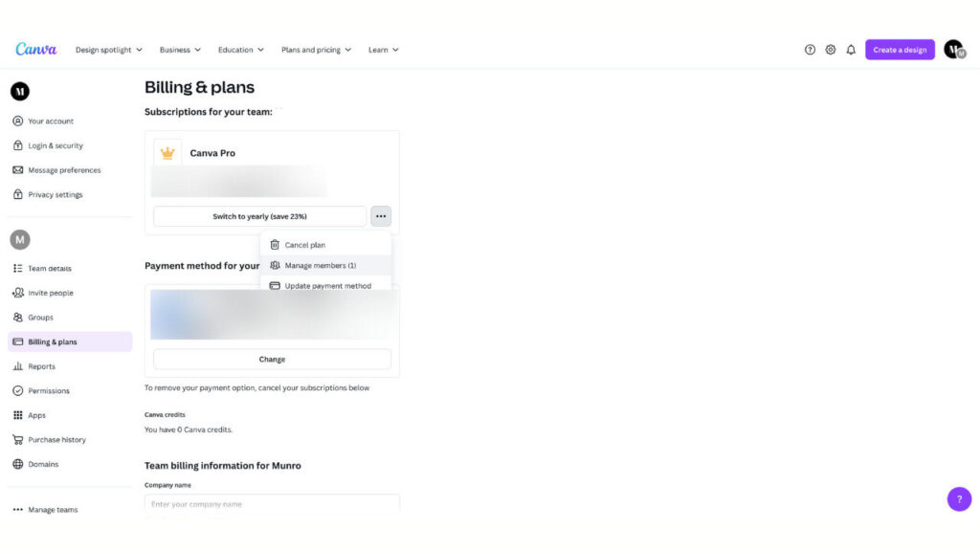Click the 'You have 0 Canva credits.' text

189,430
